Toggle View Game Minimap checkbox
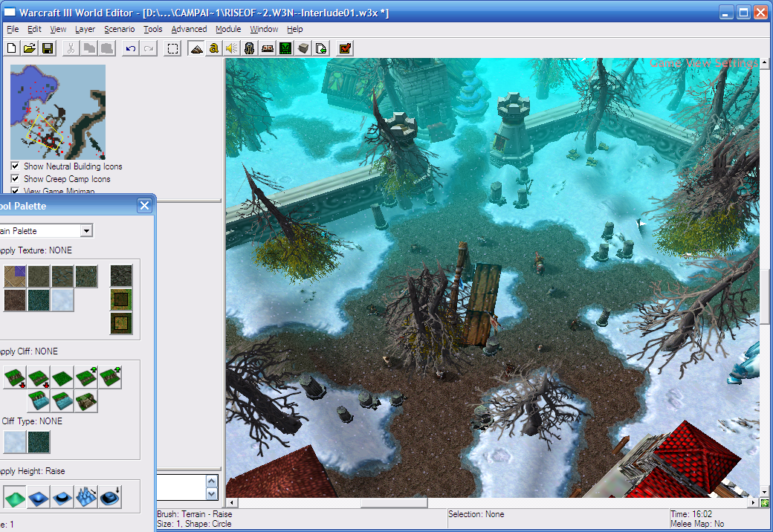This screenshot has width=773, height=532. (16, 191)
